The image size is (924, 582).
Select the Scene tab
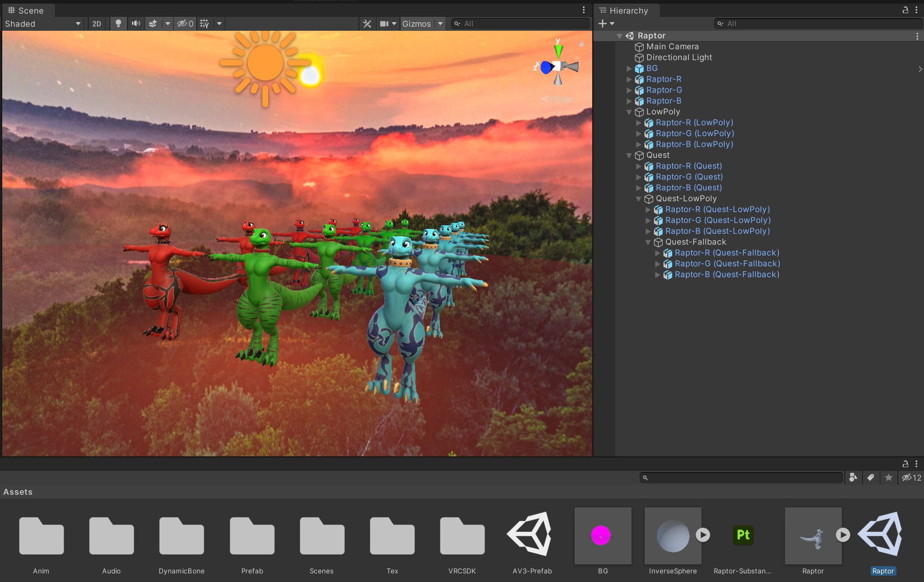click(26, 10)
